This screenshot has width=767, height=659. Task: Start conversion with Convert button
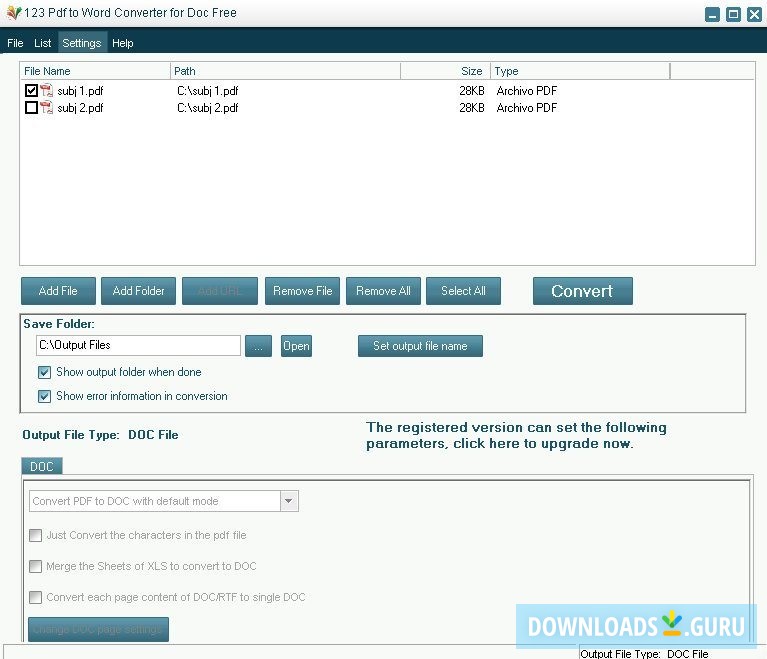583,291
